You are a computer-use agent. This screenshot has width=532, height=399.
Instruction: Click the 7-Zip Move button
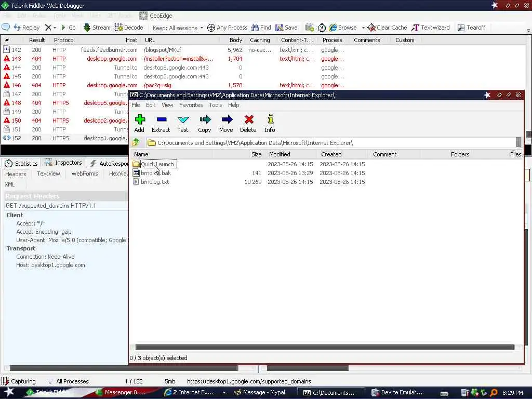[x=227, y=124]
